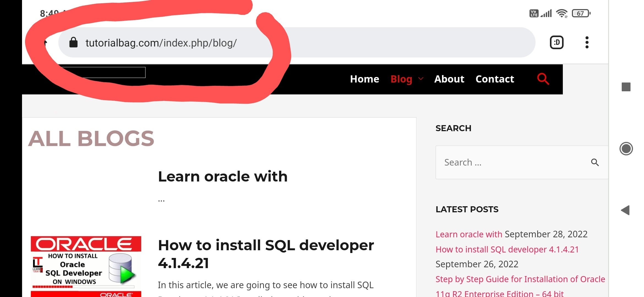Select the Blog navigation item
Image resolution: width=644 pixels, height=297 pixels.
(x=401, y=79)
